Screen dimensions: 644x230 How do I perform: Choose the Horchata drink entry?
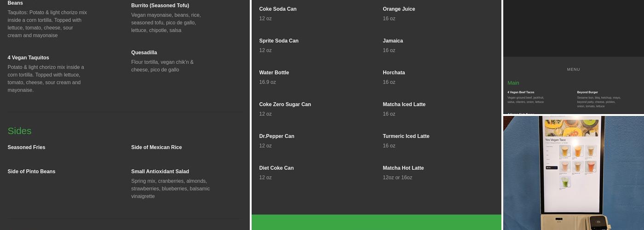coord(394,73)
